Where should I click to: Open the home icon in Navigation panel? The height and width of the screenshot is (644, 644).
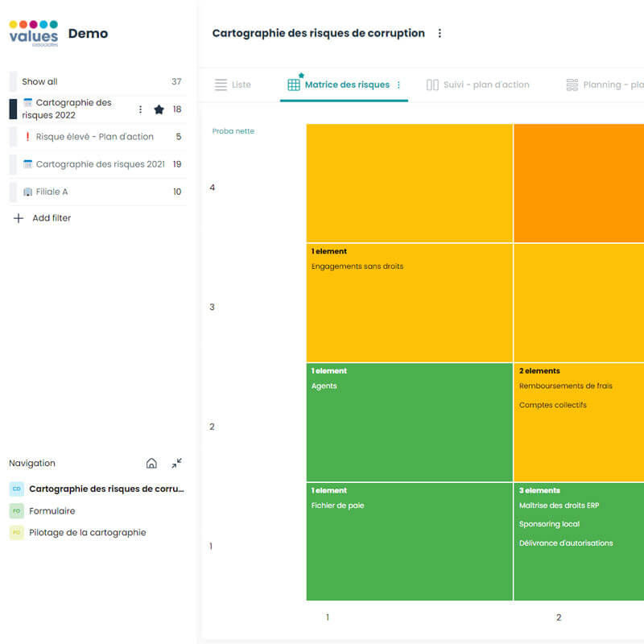click(x=151, y=463)
